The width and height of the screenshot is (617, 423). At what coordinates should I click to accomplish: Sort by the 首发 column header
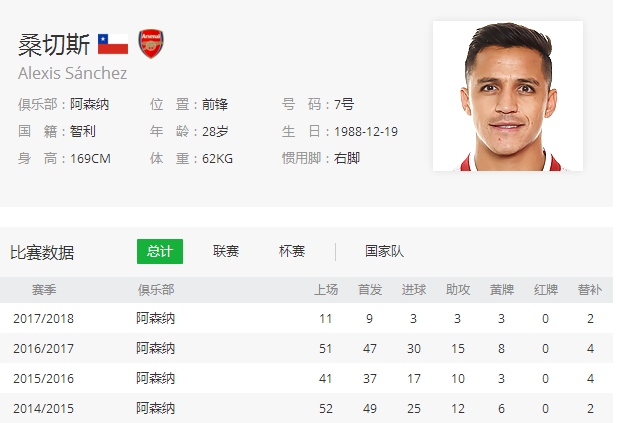tap(370, 290)
